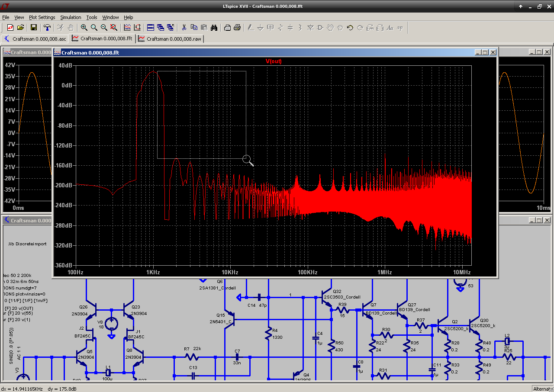
Task: Halt simulation with hand icon
Action: (x=71, y=28)
